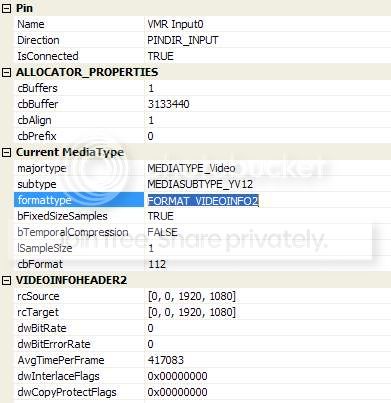Viewport: 391px width, 403px height.
Task: Select the Direction property label
Action: click(x=38, y=40)
